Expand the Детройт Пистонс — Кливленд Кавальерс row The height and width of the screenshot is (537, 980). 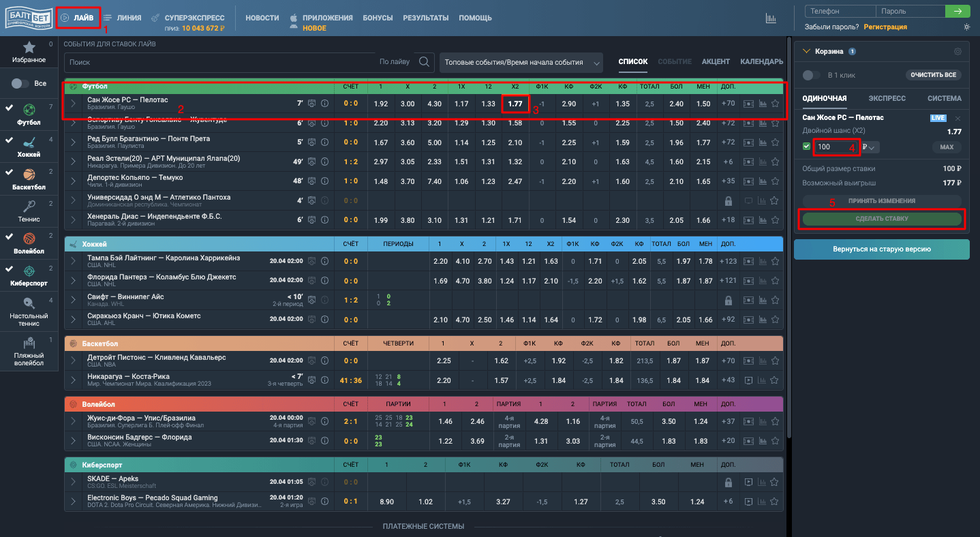(x=74, y=360)
